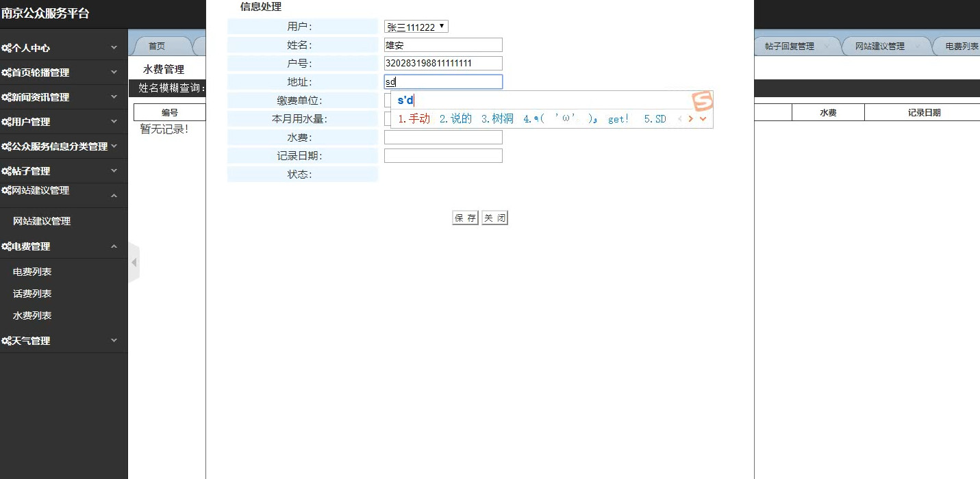Viewport: 980px width, 479px height.
Task: Click the 水费管理 page heading
Action: coord(164,69)
